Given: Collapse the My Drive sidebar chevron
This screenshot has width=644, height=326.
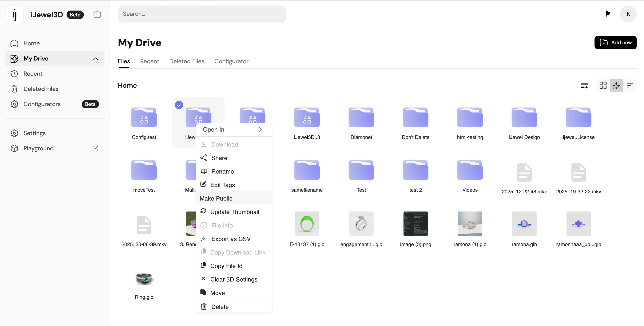Looking at the screenshot, I should 95,59.
